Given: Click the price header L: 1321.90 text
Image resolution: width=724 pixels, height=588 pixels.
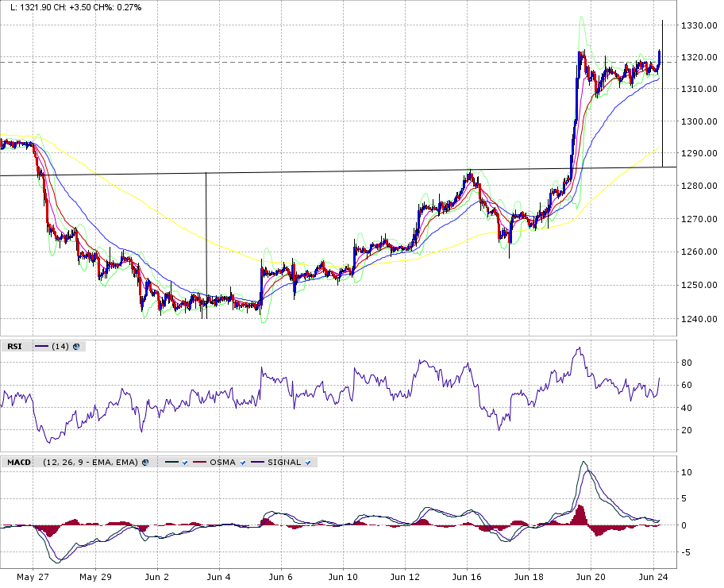Looking at the screenshot, I should 33,8.
